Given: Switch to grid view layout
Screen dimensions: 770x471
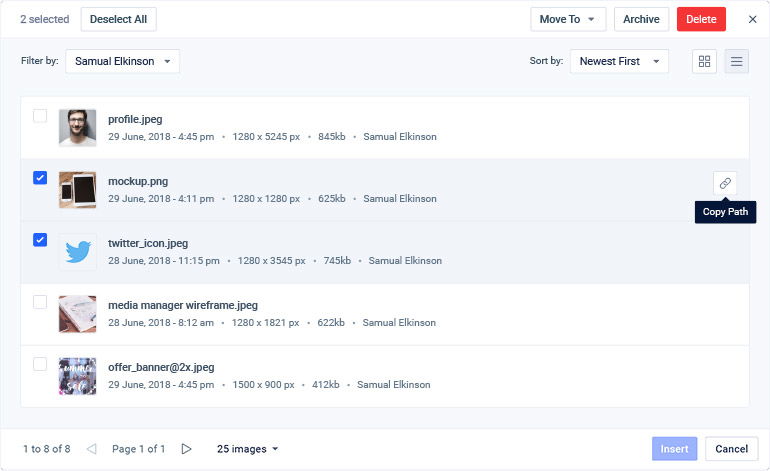Looking at the screenshot, I should 705,62.
